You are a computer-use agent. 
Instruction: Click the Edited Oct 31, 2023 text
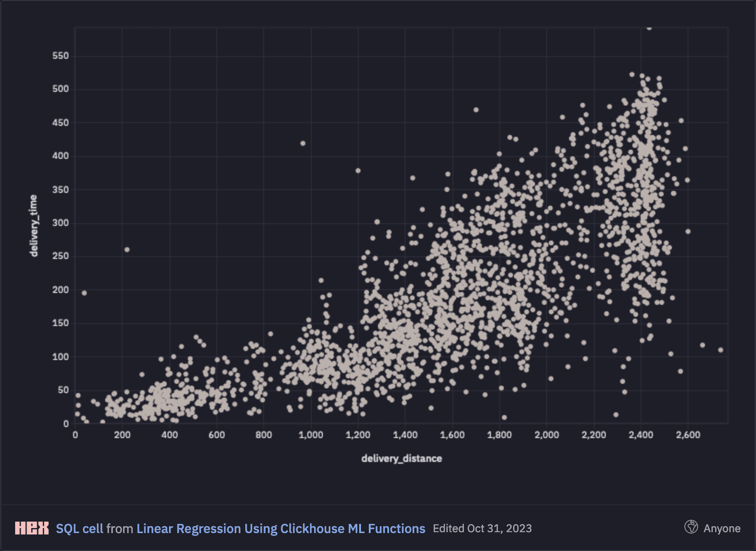(x=482, y=529)
